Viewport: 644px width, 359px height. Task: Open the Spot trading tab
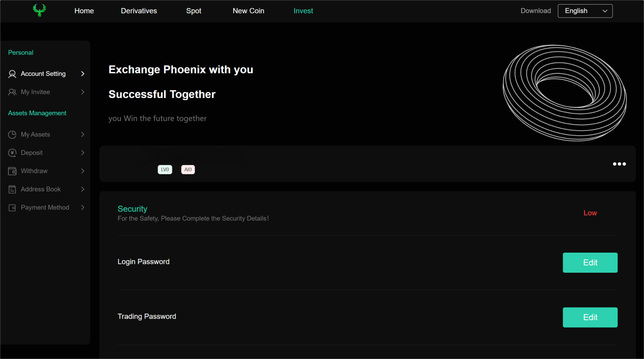(194, 11)
